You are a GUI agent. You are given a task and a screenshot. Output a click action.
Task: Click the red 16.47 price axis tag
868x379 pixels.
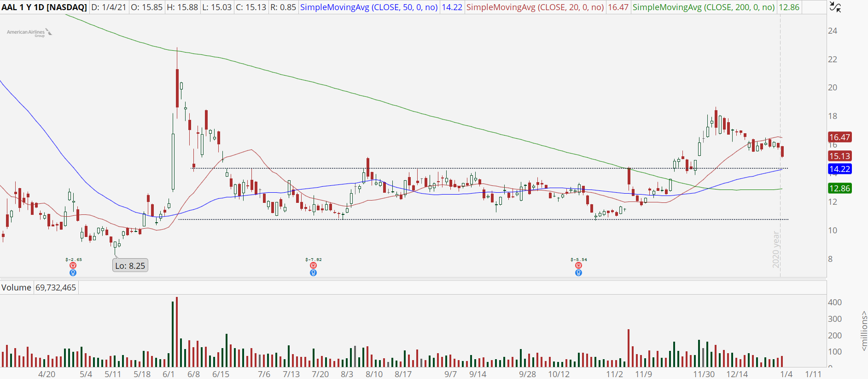coord(839,137)
